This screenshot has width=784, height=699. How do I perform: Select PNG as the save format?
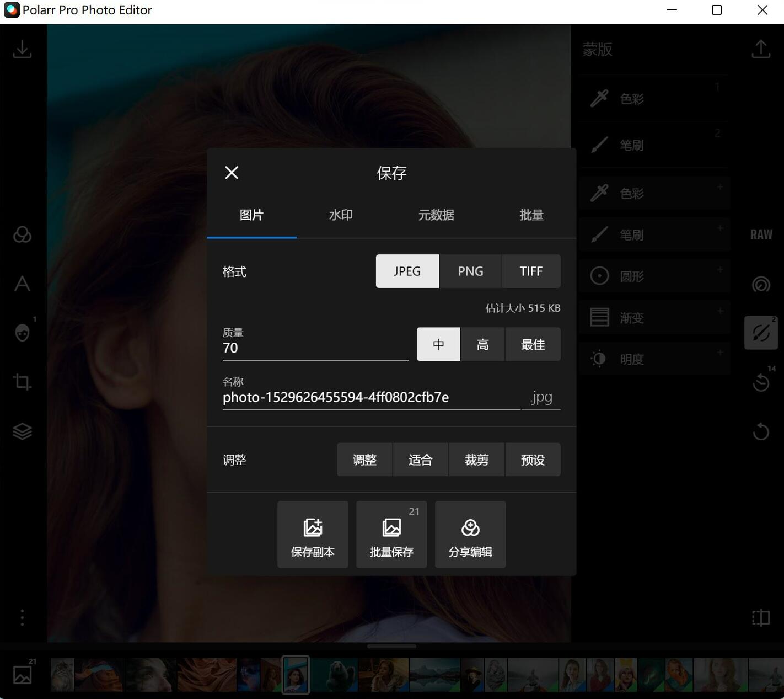coord(470,271)
